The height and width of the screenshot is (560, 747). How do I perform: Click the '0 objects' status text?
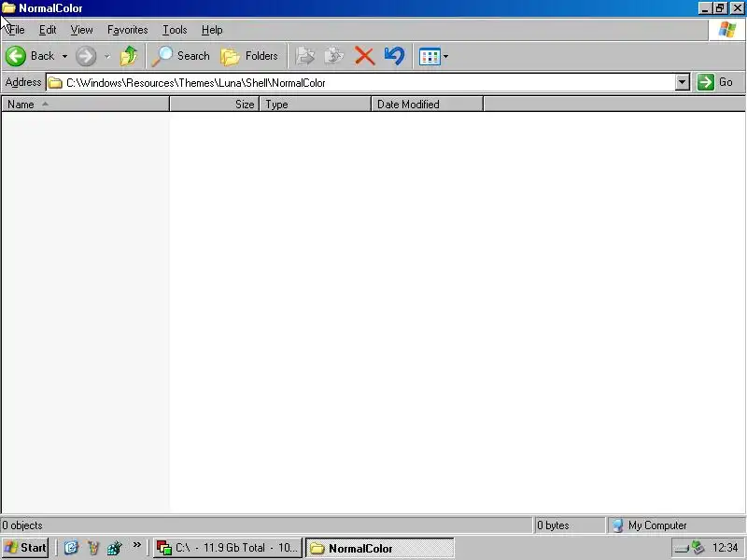22,525
